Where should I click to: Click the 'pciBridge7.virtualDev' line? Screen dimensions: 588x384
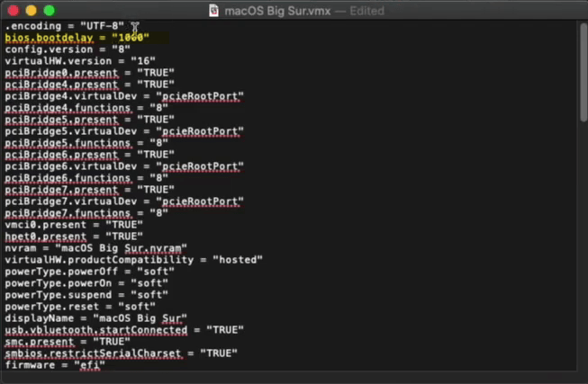point(124,201)
